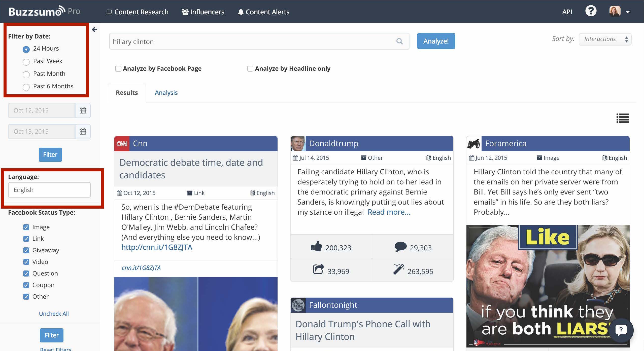The height and width of the screenshot is (351, 644).
Task: Open the chat help bubble widget
Action: tap(621, 330)
